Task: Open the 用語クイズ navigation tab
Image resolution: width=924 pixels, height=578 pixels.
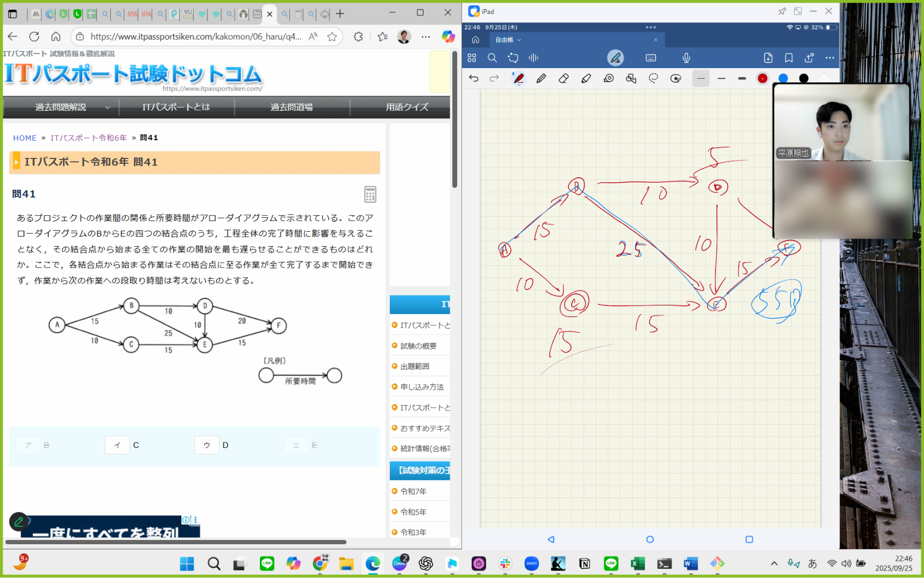Action: [407, 108]
